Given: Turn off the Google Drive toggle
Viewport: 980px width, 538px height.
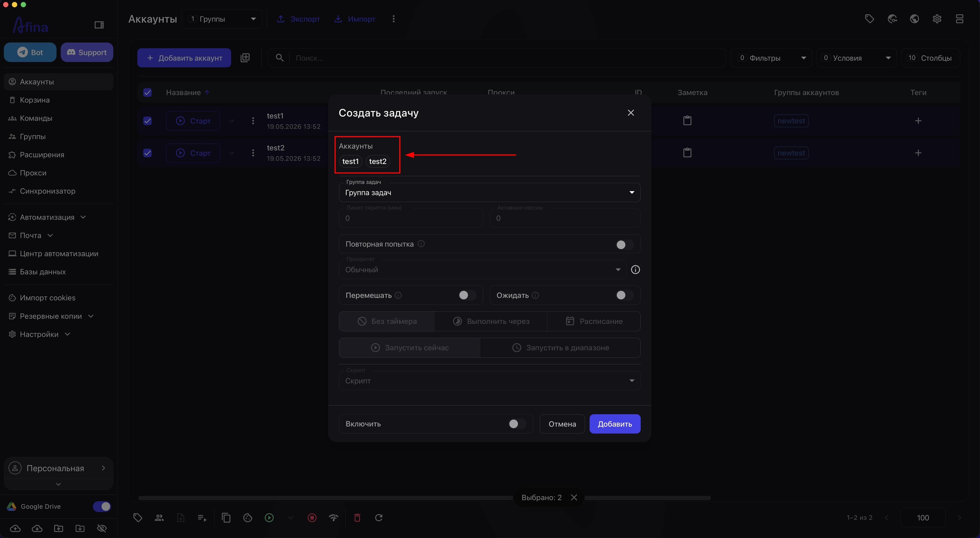Looking at the screenshot, I should (x=102, y=506).
